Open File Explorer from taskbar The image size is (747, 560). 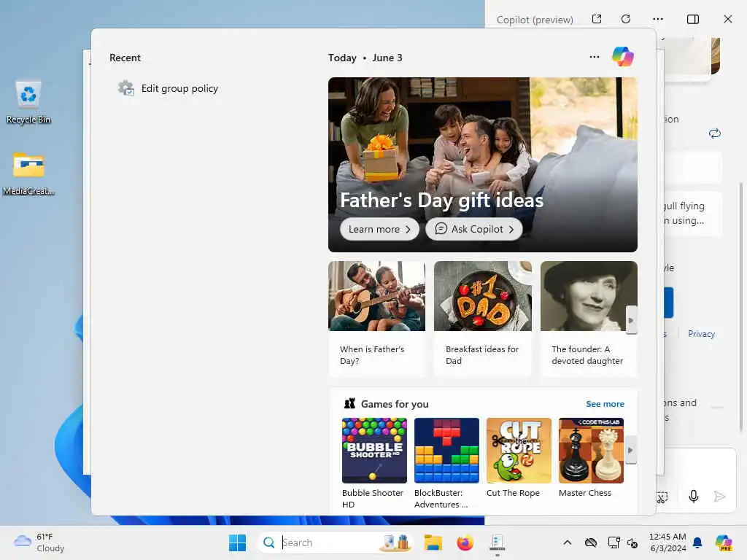pyautogui.click(x=433, y=542)
